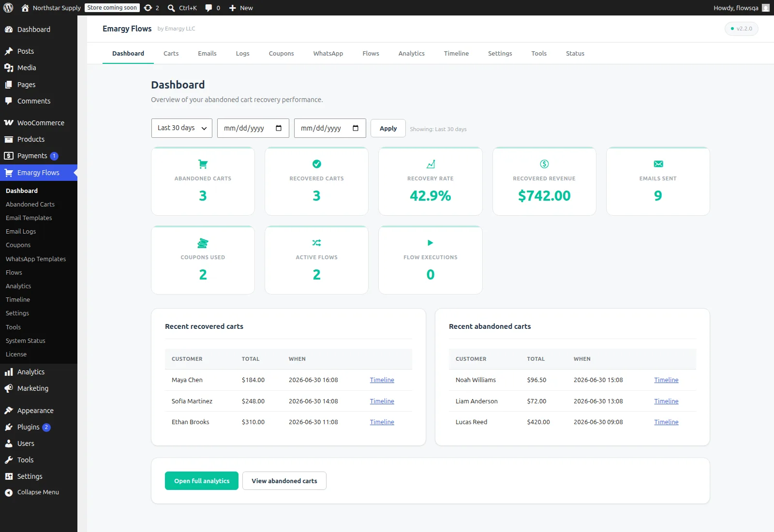Click the updates icon showing 2
This screenshot has height=532, width=774.
pyautogui.click(x=148, y=8)
